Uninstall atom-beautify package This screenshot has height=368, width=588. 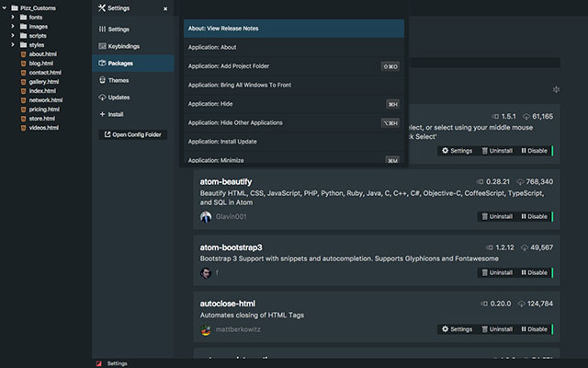tap(497, 216)
